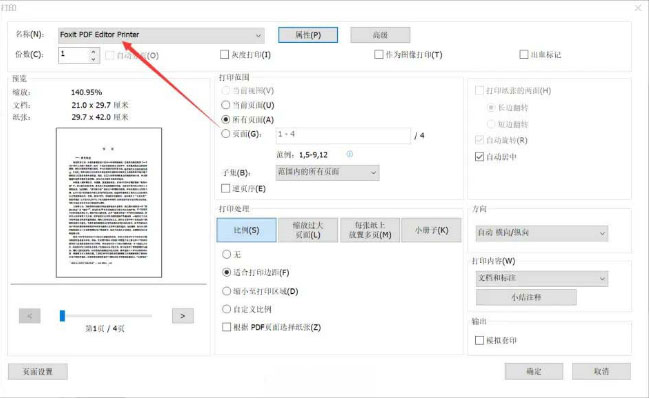Click the info icon beside range example
Screen dimensions: 650x399
coord(349,154)
